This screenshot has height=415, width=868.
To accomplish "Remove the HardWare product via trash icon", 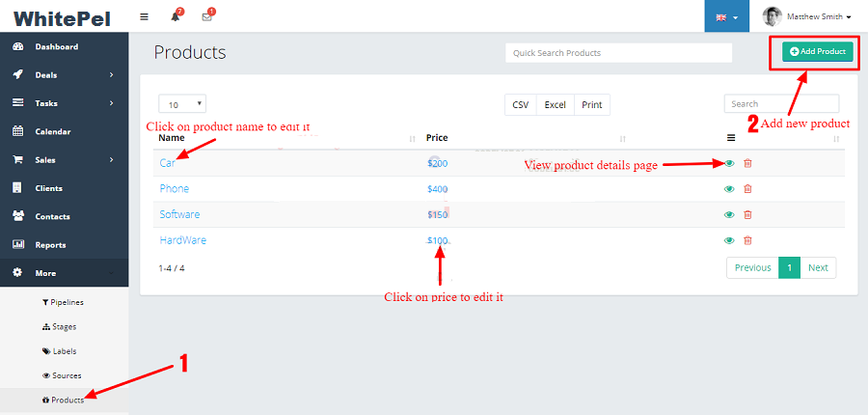I will coord(747,240).
